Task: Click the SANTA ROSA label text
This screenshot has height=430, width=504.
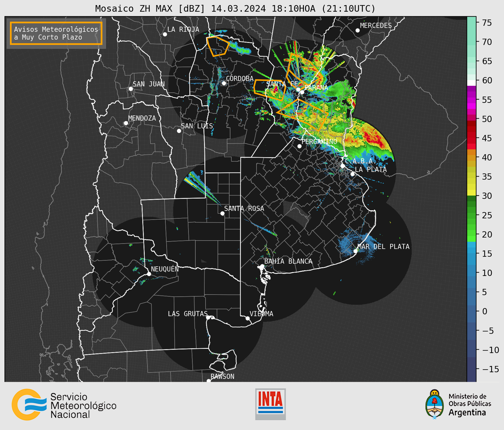Action: click(244, 208)
